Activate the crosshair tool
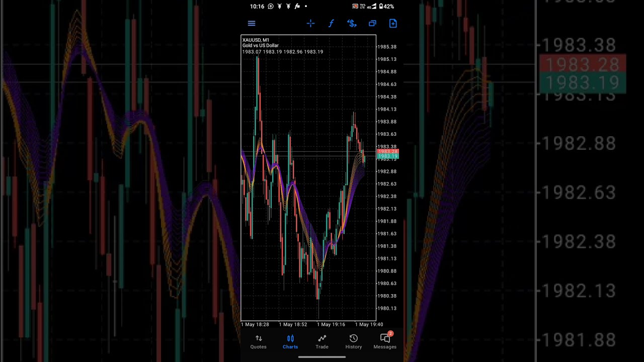Image resolution: width=644 pixels, height=362 pixels. pos(310,23)
